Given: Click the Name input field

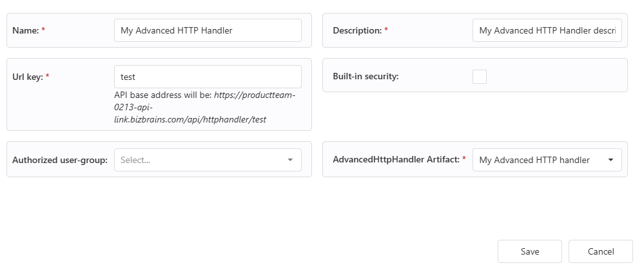Looking at the screenshot, I should (207, 30).
